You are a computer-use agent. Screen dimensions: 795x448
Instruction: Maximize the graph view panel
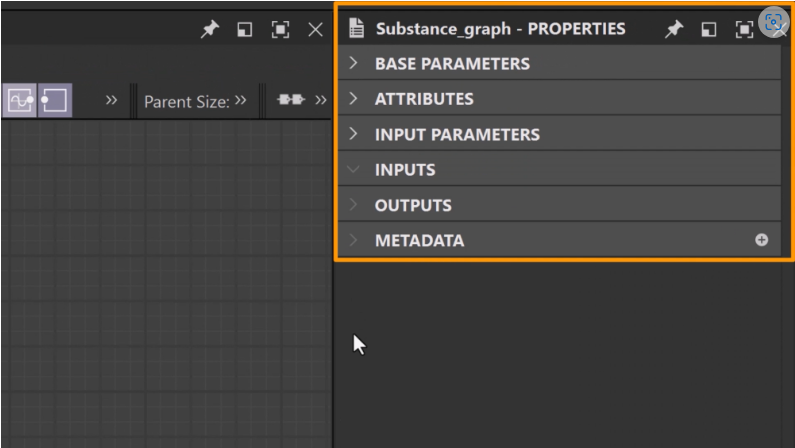[280, 30]
